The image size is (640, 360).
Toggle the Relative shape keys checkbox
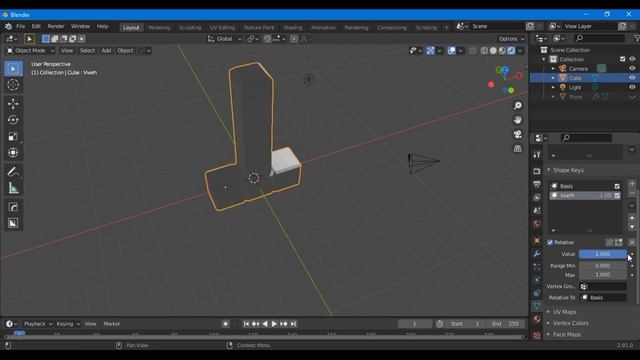tap(550, 242)
